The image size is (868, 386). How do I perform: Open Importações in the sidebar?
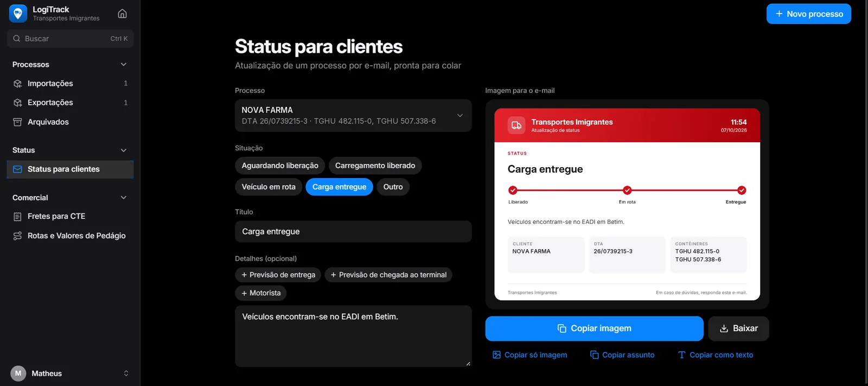(70, 84)
